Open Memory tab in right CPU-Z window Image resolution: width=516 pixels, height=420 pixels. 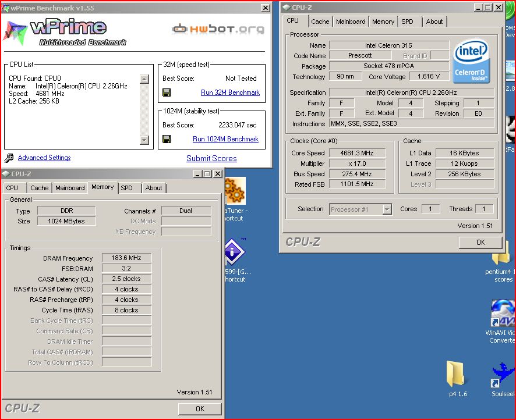click(x=383, y=22)
